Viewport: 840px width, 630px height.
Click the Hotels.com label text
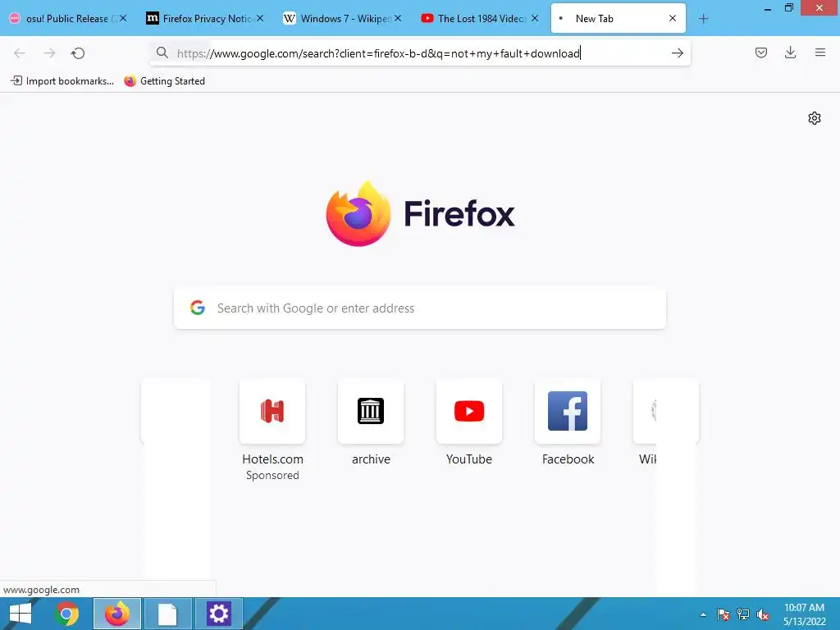pyautogui.click(x=272, y=459)
